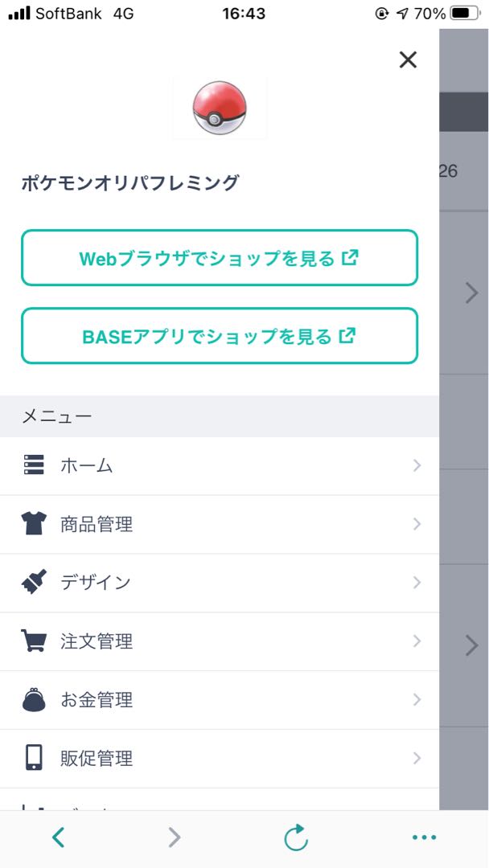Tap the Poké Ball shop logo
Image resolution: width=489 pixels, height=868 pixels.
[220, 108]
